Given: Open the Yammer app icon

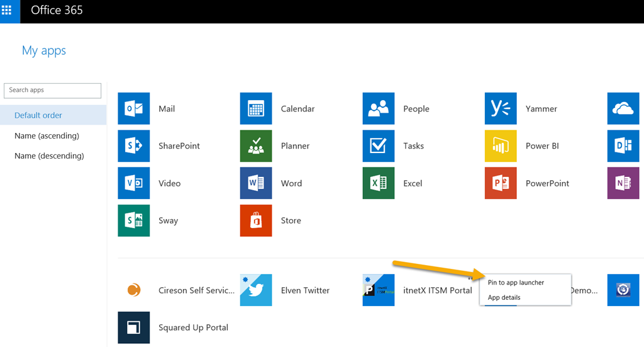Looking at the screenshot, I should click(501, 108).
